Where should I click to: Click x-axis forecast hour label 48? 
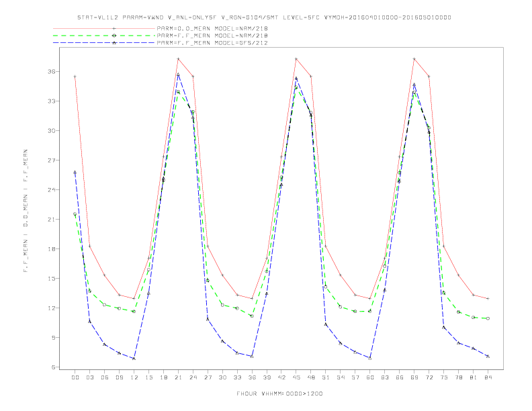[x=311, y=377]
